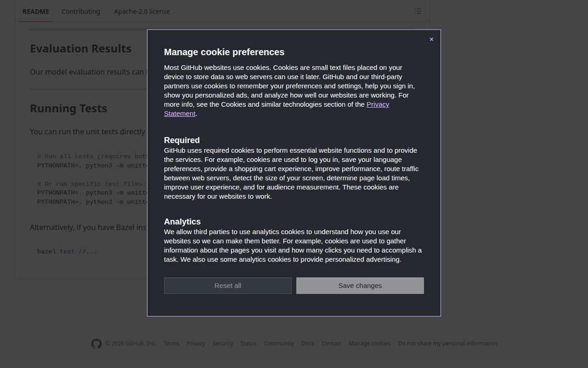Viewport: 588px width, 368px height.
Task: Open the Terms footer link
Action: pos(171,344)
